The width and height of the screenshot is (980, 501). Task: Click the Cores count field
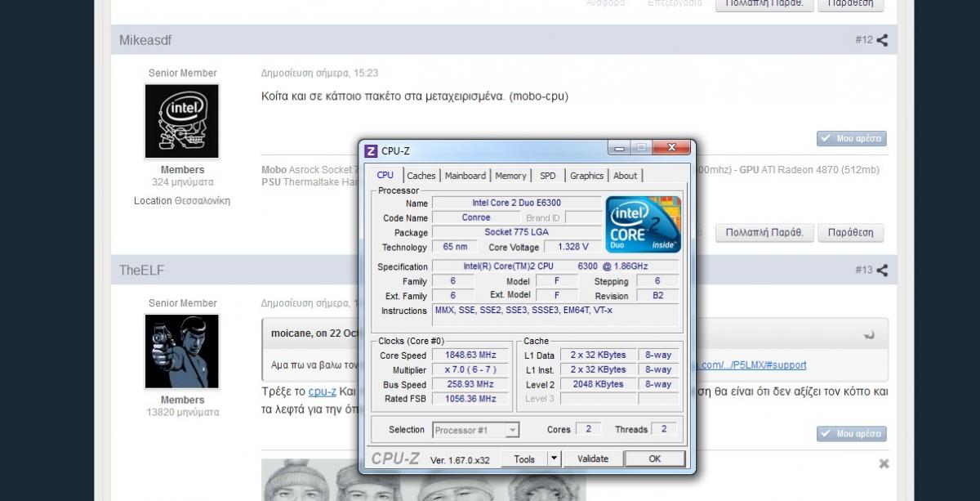coord(588,429)
